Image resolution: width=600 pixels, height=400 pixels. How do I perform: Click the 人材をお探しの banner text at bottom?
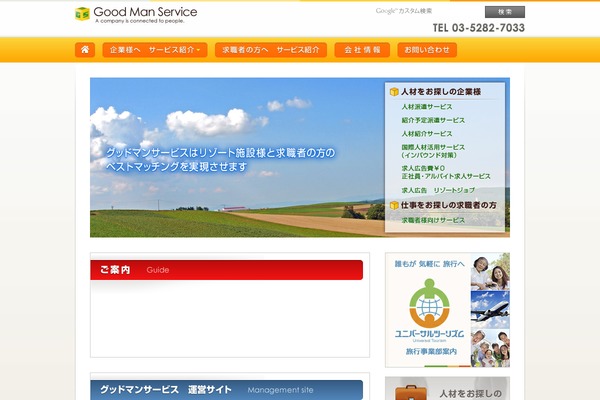pos(470,393)
